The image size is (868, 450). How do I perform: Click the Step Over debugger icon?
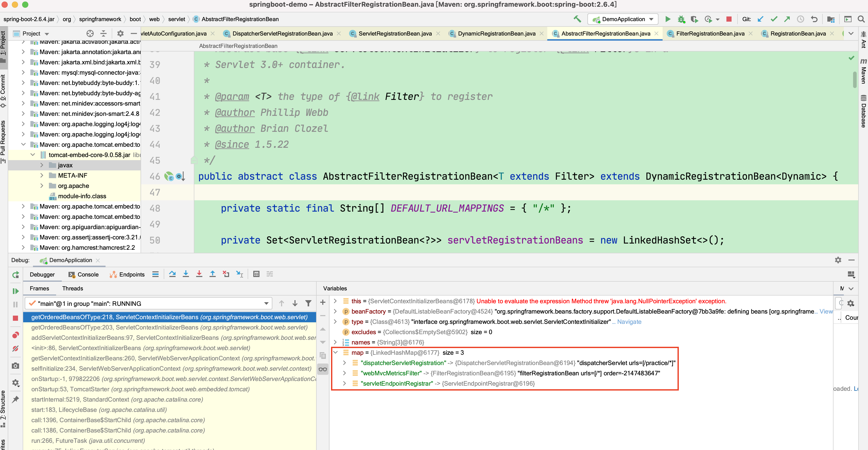[172, 274]
